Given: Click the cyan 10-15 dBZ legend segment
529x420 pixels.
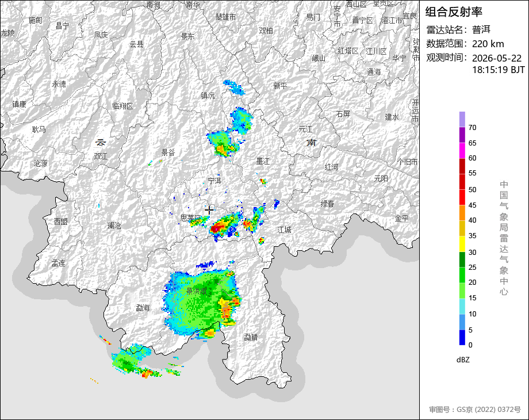Looking at the screenshot, I should click(462, 306).
